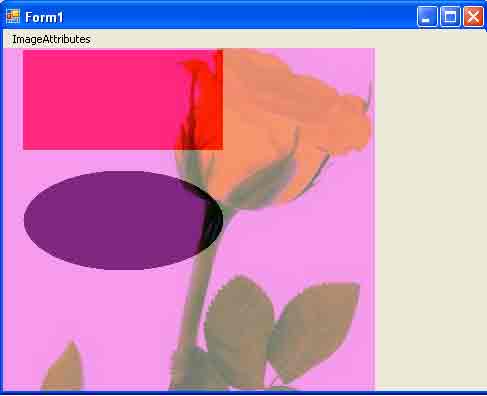Click the Form1 title text
Image resolution: width=487 pixels, height=396 pixels.
pyautogui.click(x=44, y=17)
